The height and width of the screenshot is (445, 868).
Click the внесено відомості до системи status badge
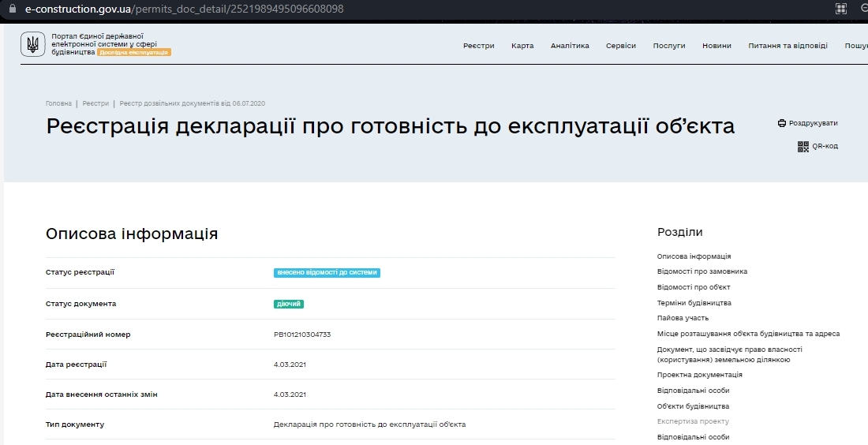tap(327, 272)
